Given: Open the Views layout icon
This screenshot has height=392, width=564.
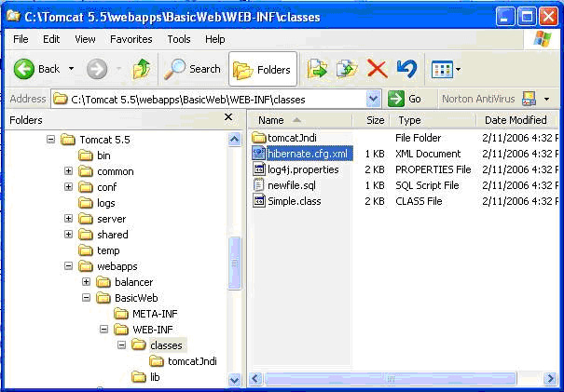Looking at the screenshot, I should pos(442,69).
